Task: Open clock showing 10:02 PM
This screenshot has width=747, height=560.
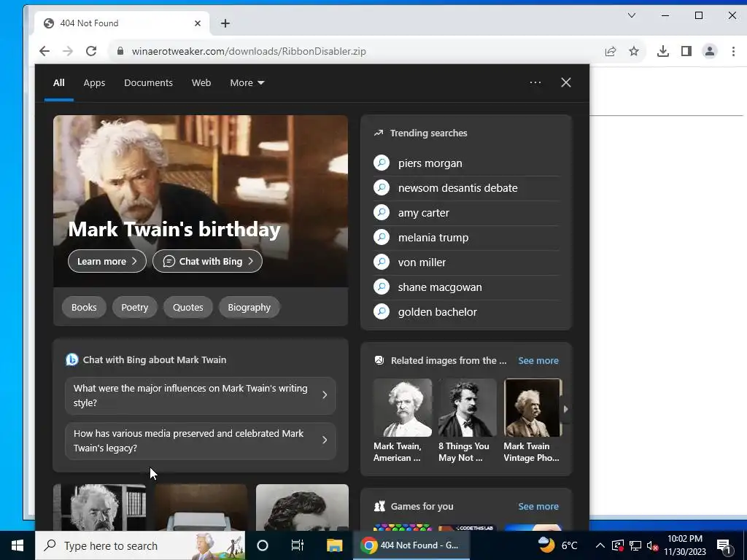Action: coord(685,545)
